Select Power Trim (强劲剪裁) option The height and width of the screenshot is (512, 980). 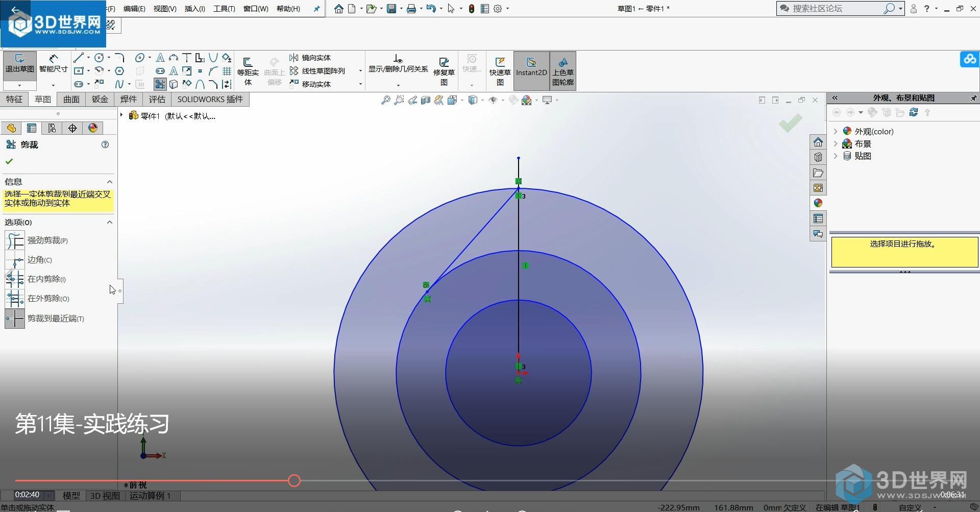[x=36, y=240]
